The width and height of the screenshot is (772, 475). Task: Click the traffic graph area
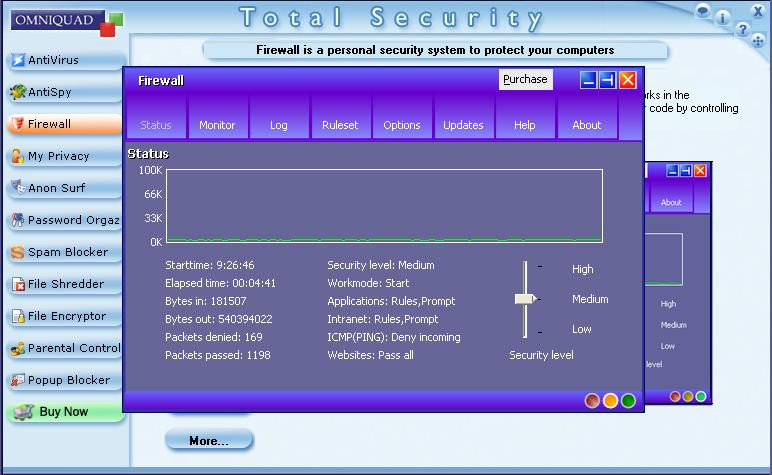click(385, 206)
